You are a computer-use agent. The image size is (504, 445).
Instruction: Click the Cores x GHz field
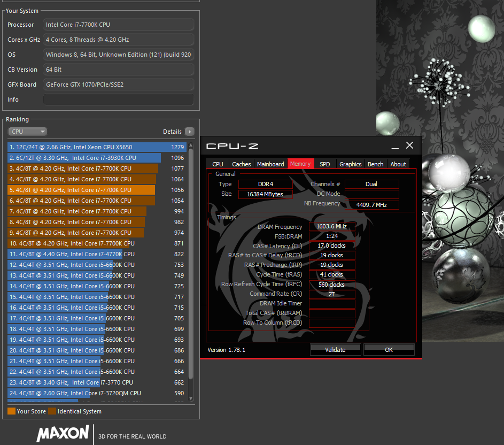coord(119,40)
